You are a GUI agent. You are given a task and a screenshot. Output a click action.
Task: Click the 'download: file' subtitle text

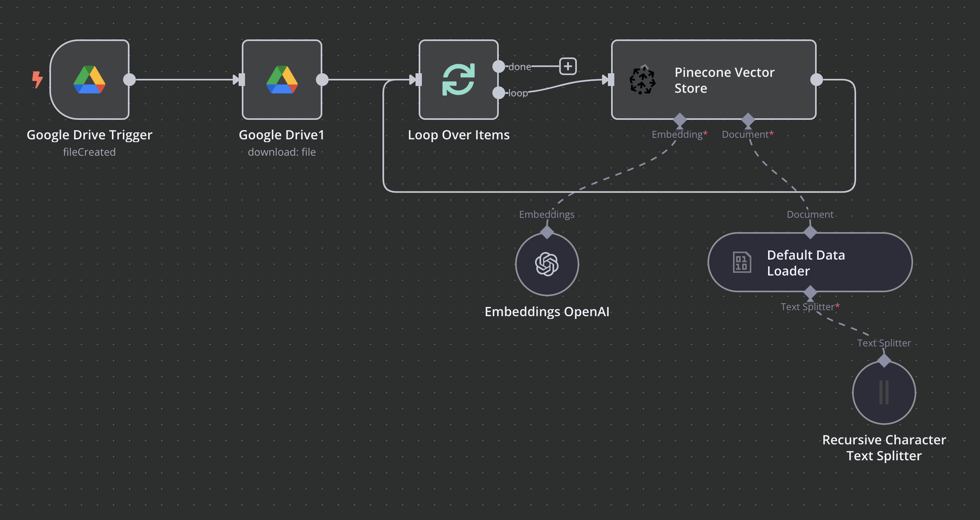[x=282, y=152]
